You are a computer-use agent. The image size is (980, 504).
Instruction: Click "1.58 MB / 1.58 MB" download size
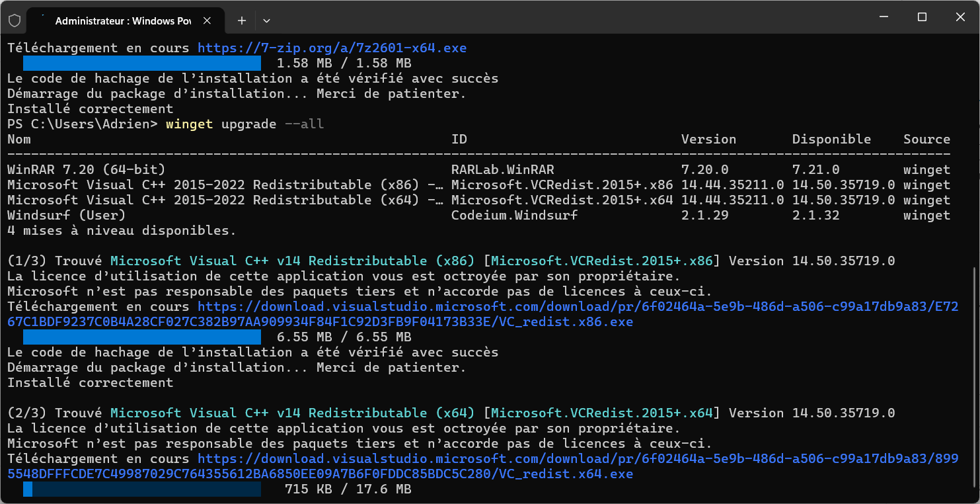point(344,63)
